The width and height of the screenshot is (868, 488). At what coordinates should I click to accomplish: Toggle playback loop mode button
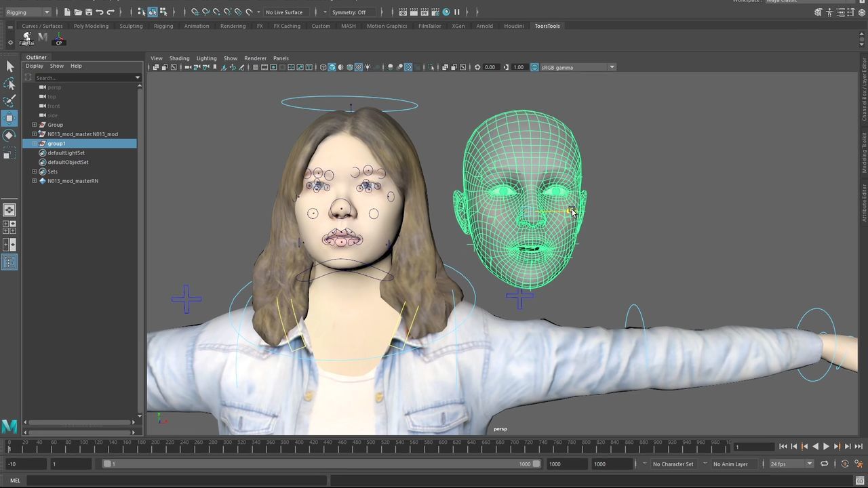click(x=824, y=464)
